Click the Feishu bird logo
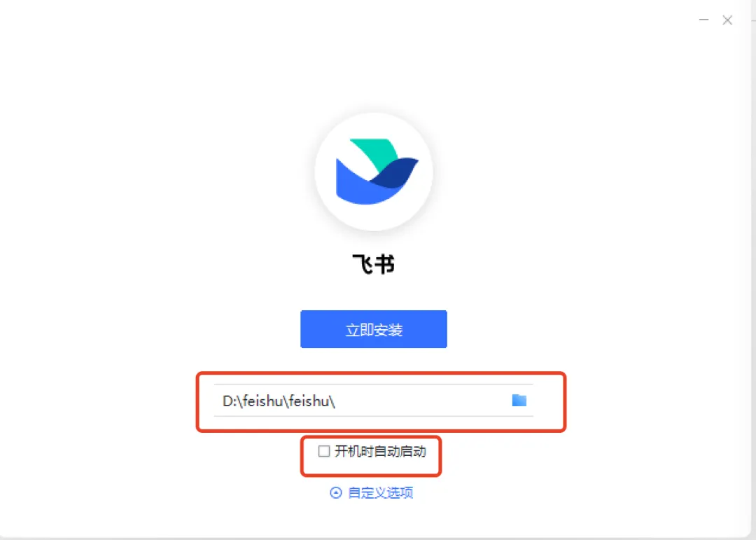This screenshot has height=540, width=756. 377,172
